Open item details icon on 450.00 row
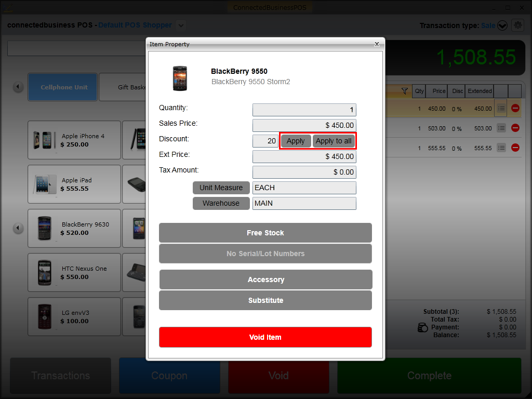Viewport: 532px width, 399px height. point(501,108)
